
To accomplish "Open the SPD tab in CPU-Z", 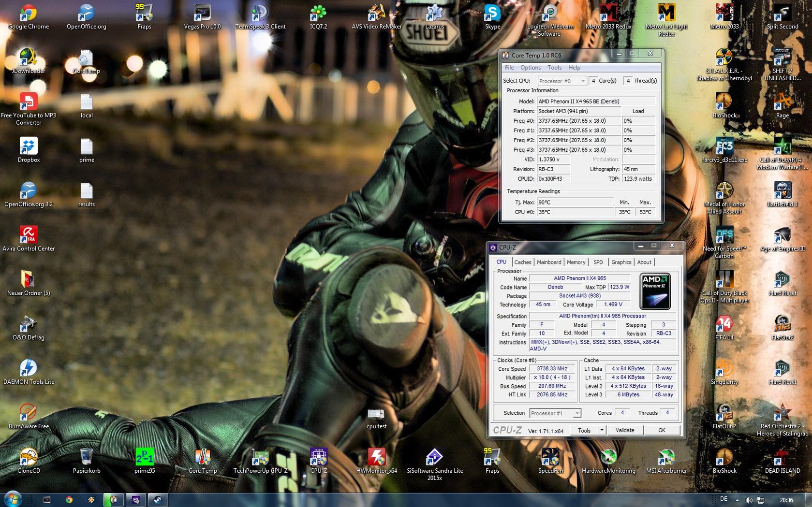I will click(x=598, y=262).
